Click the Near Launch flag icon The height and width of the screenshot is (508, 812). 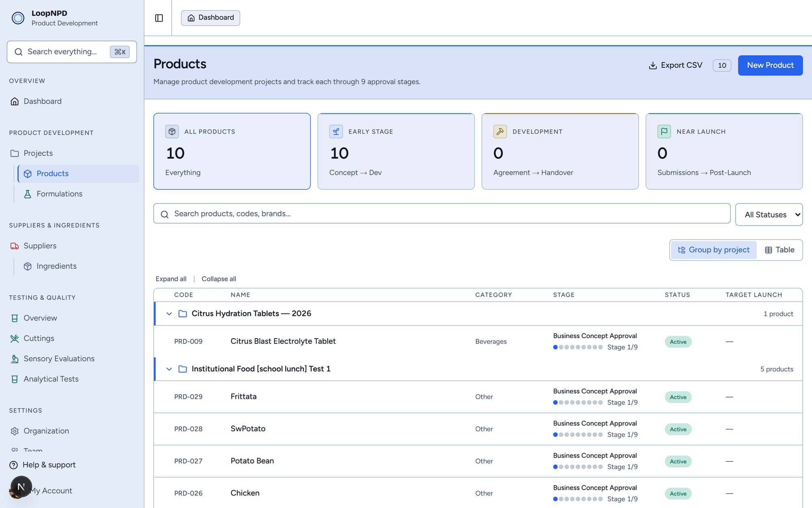tap(664, 132)
